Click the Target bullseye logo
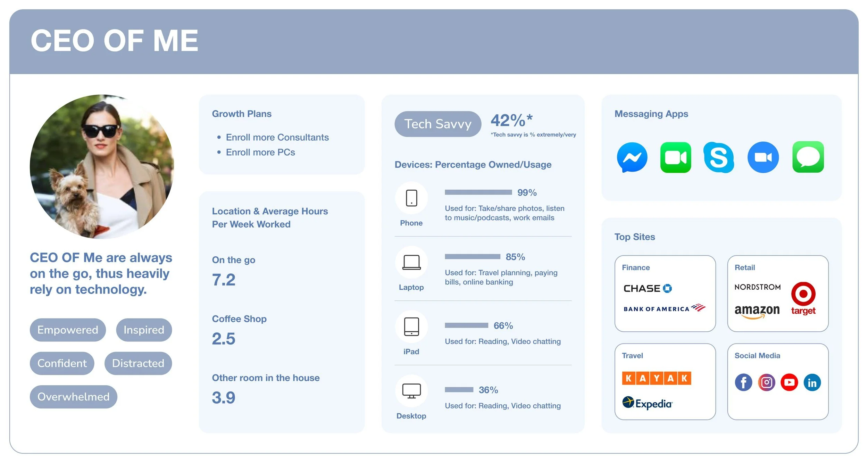This screenshot has width=868, height=463. (x=803, y=298)
